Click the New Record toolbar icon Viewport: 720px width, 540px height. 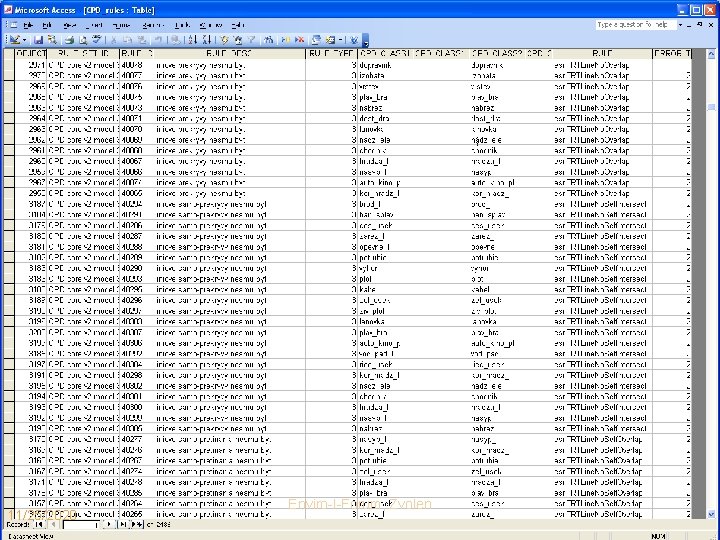[286, 40]
